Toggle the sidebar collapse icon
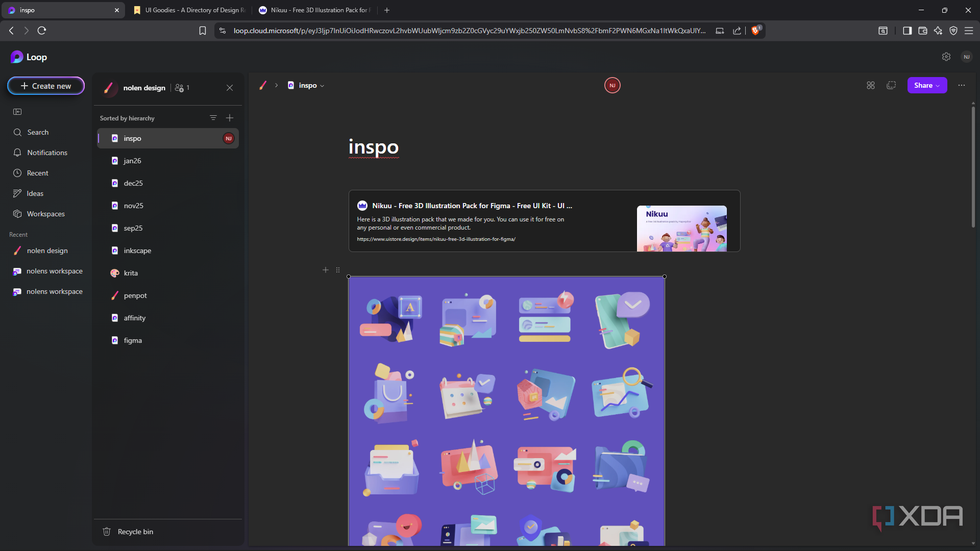 point(17,112)
